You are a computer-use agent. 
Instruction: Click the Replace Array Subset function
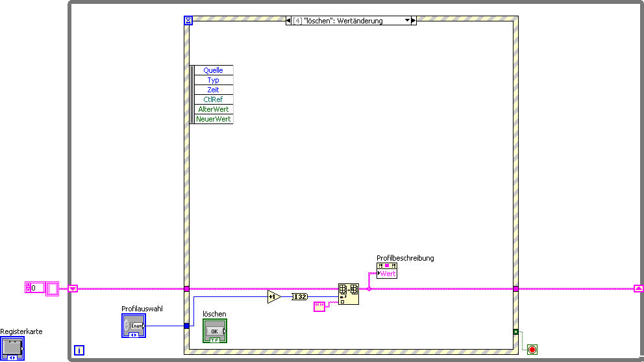[348, 294]
